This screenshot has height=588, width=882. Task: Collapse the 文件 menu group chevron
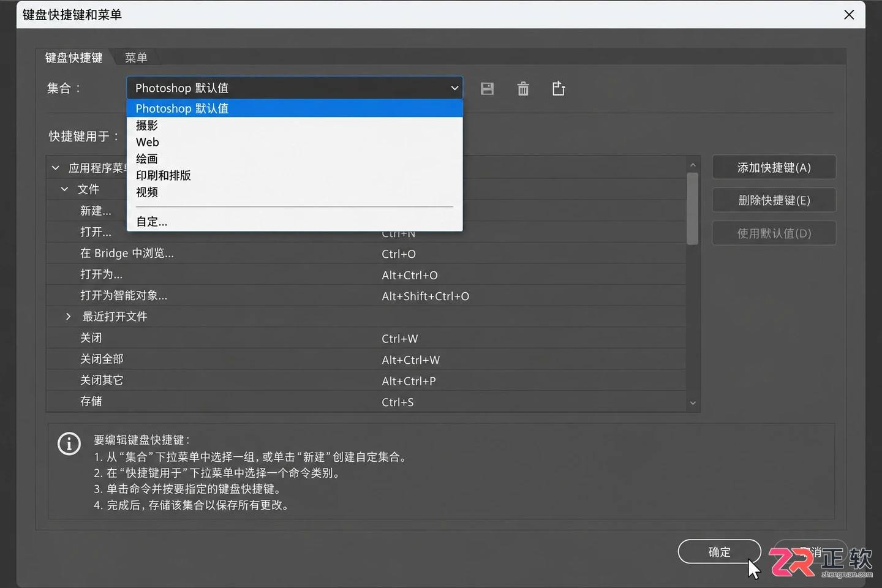(x=64, y=189)
